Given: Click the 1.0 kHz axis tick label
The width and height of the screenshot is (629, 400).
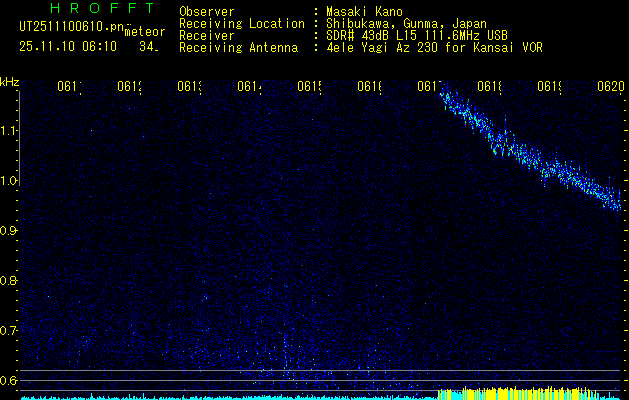Looking at the screenshot, I should (x=9, y=181).
